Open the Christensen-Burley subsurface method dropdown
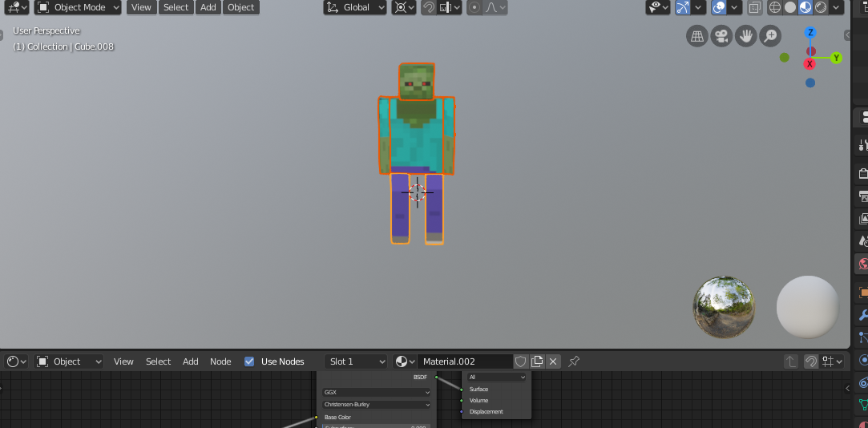 [x=377, y=405]
